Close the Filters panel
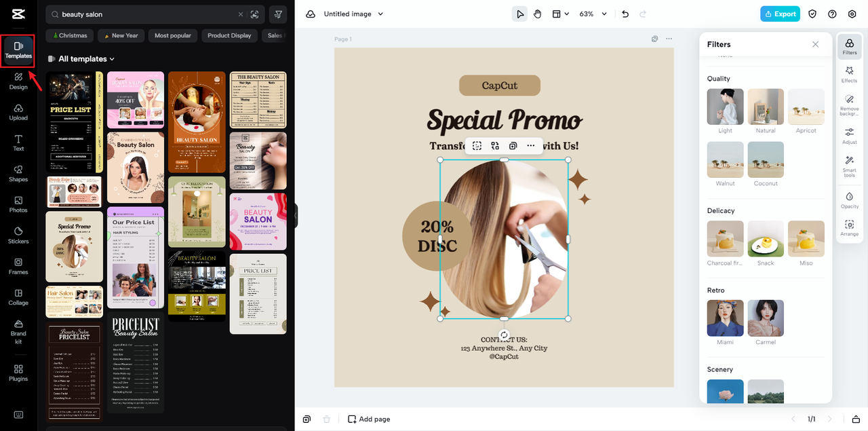868x431 pixels. pyautogui.click(x=815, y=44)
